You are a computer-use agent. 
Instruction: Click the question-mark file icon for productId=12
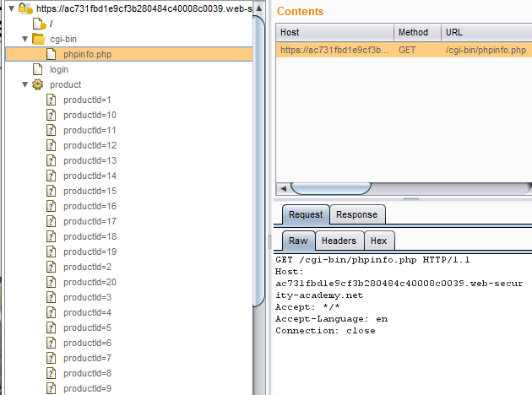(x=52, y=145)
